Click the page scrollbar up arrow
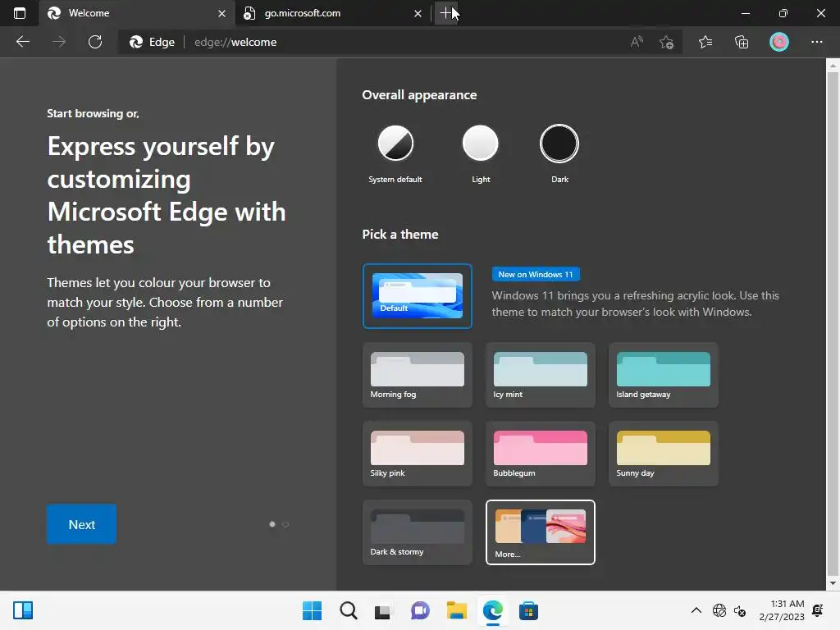 click(833, 66)
